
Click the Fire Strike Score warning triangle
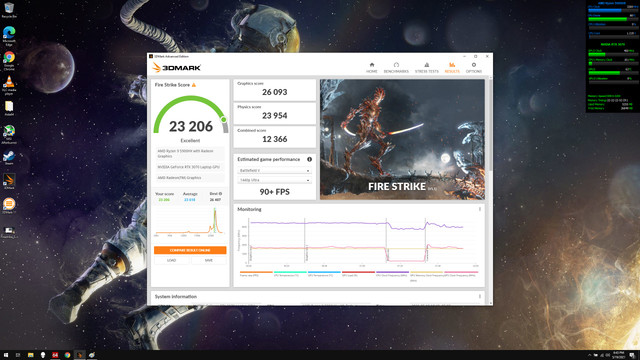pyautogui.click(x=194, y=85)
